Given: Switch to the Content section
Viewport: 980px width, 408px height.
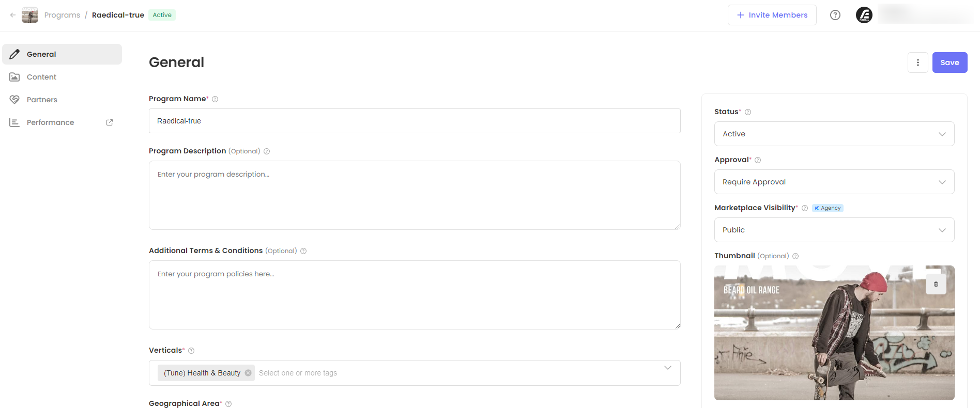Looking at the screenshot, I should pos(41,77).
